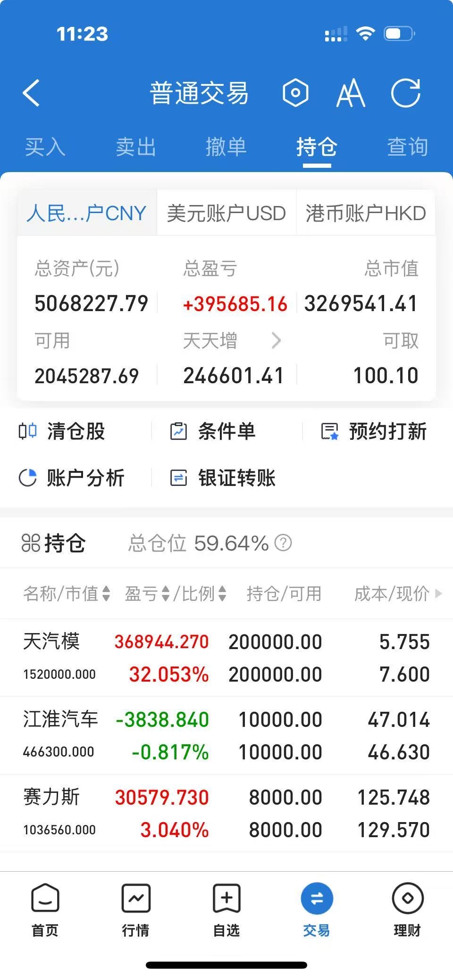This screenshot has height=980, width=453.
Task: Tap the Wi-Fi status icon
Action: coord(365,33)
